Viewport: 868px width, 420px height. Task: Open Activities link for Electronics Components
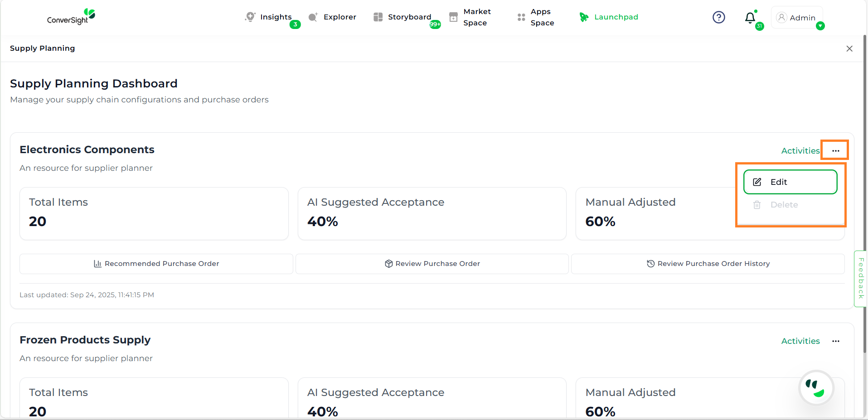(x=800, y=151)
